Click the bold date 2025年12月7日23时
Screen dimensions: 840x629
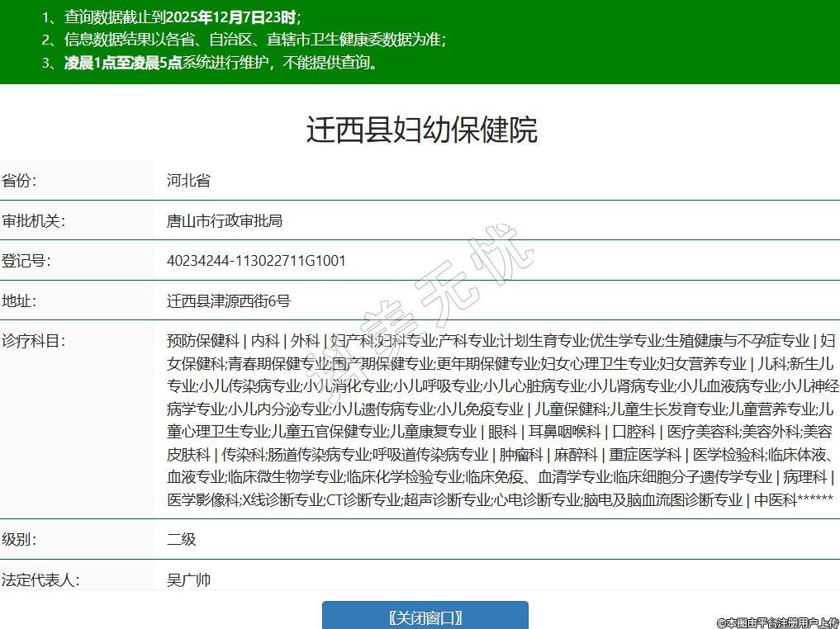[x=230, y=17]
